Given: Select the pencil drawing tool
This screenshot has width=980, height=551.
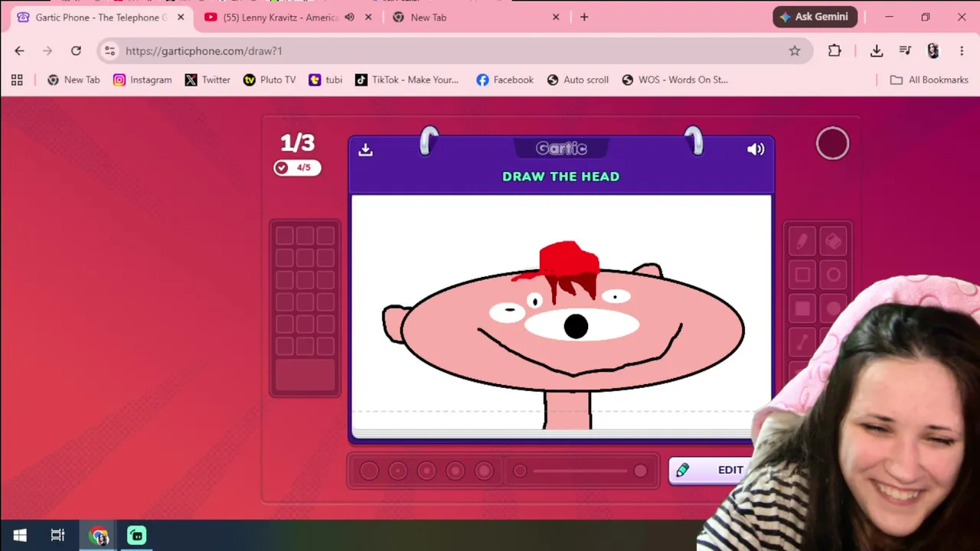Looking at the screenshot, I should (x=802, y=242).
